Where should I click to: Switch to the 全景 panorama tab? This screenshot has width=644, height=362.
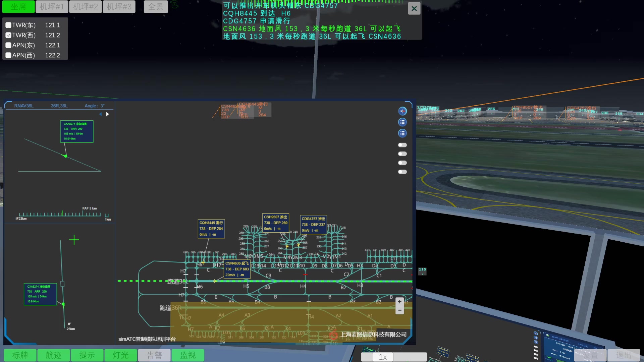(x=156, y=7)
